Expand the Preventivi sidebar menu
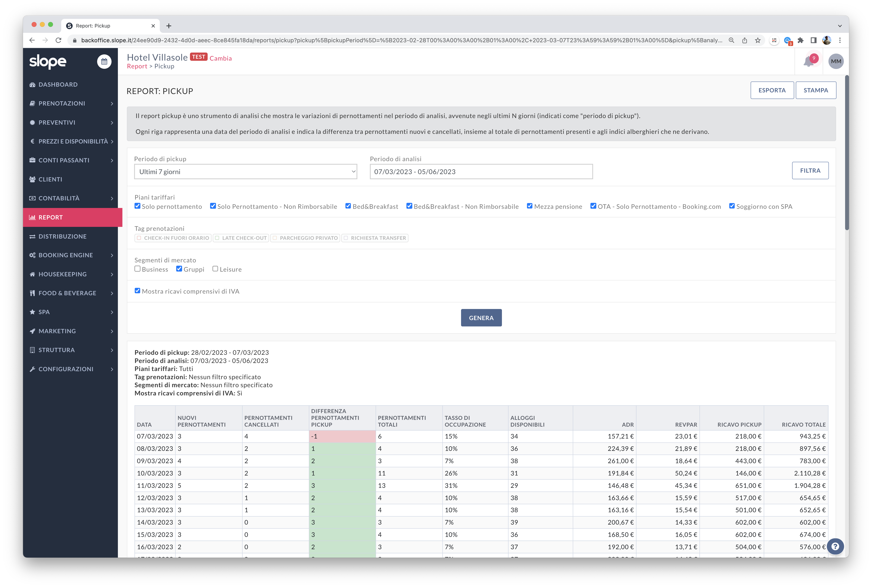 pos(70,123)
